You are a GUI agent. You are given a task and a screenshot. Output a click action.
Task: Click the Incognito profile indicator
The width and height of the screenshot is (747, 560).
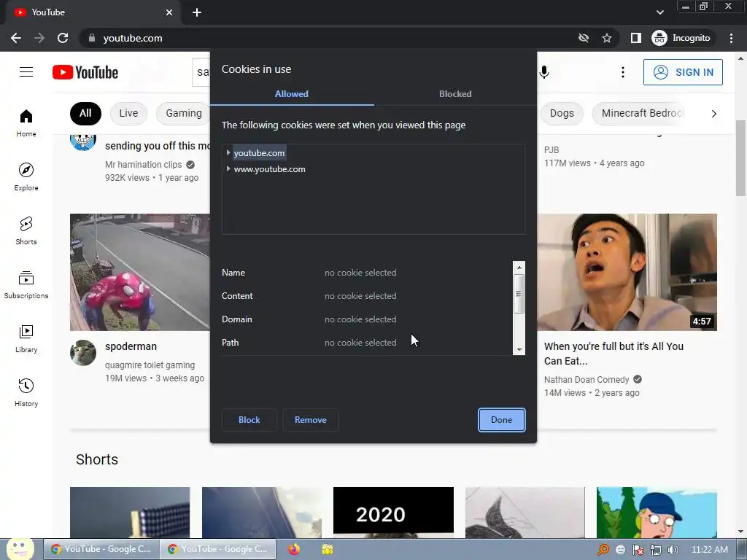[681, 38]
